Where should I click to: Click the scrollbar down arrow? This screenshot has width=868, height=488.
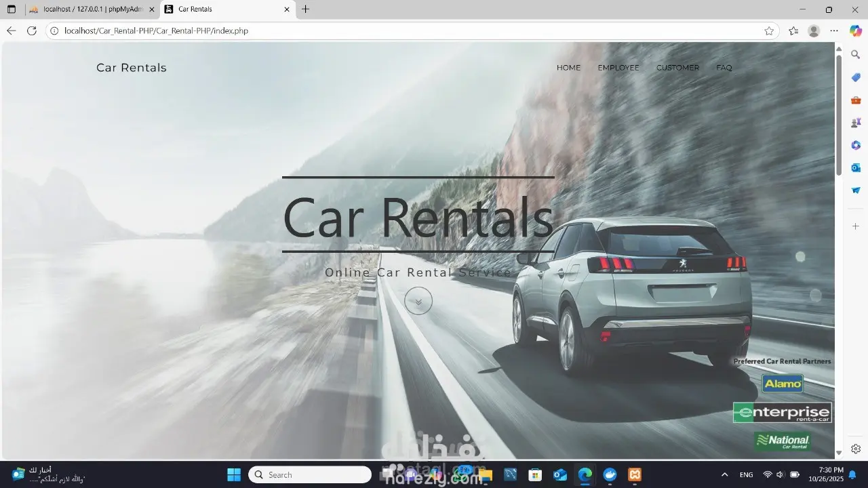point(839,453)
